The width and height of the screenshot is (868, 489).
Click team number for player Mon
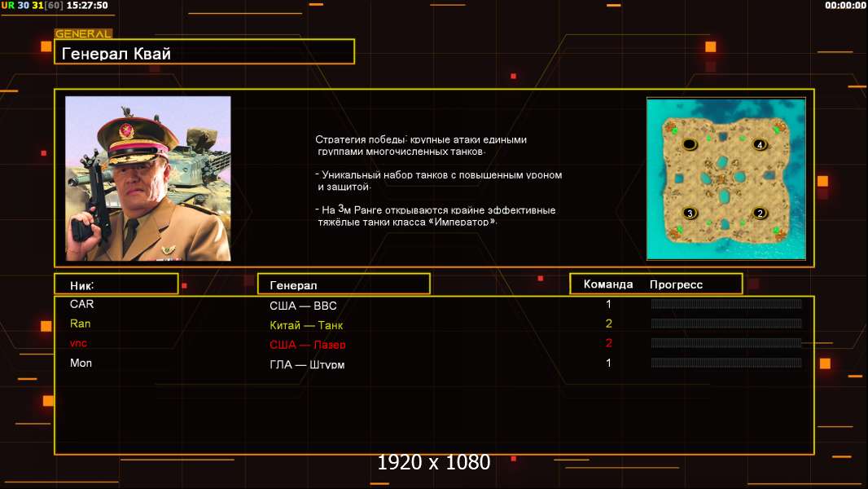[x=608, y=363]
